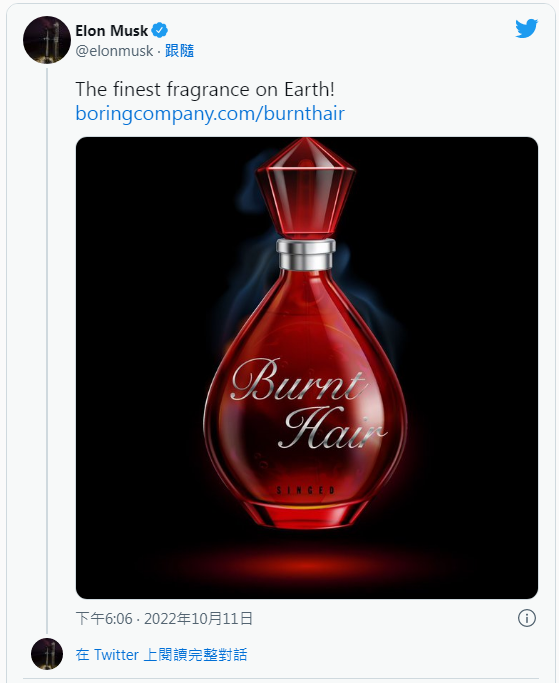This screenshot has width=559, height=683.
Task: Click the 'Burnt Hair' script lettering
Action: pos(308,403)
